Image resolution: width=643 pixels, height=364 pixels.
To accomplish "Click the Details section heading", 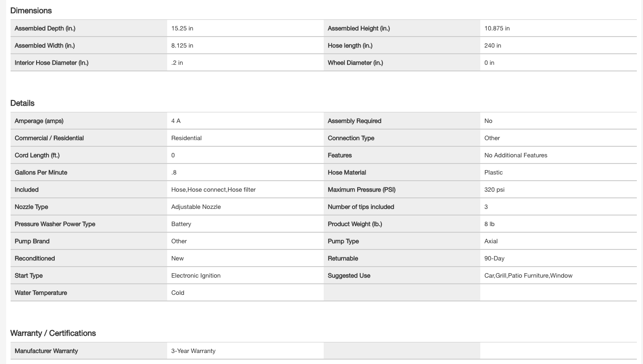I will [x=22, y=103].
